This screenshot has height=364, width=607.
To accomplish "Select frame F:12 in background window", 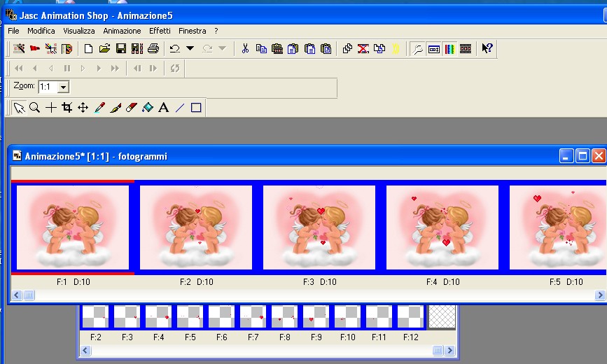I will pos(411,316).
